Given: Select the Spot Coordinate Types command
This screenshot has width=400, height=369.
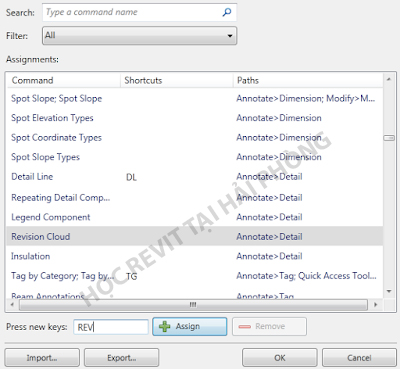Looking at the screenshot, I should pyautogui.click(x=56, y=138).
